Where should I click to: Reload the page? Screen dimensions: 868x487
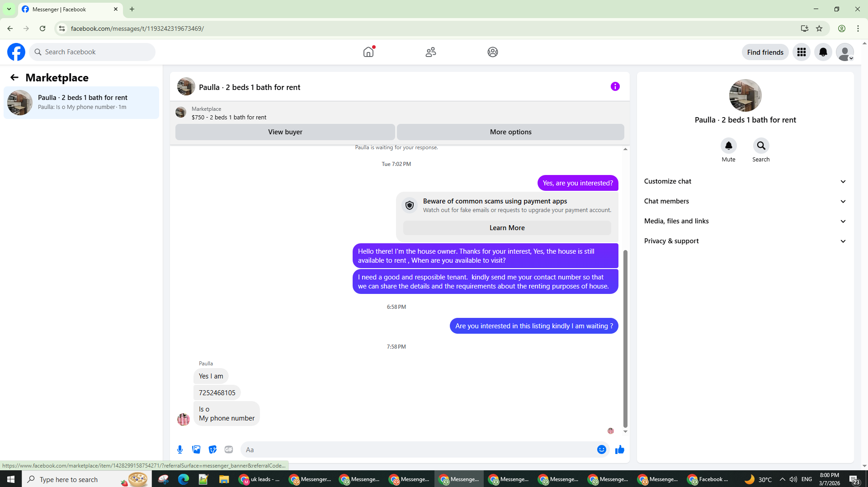(x=42, y=28)
